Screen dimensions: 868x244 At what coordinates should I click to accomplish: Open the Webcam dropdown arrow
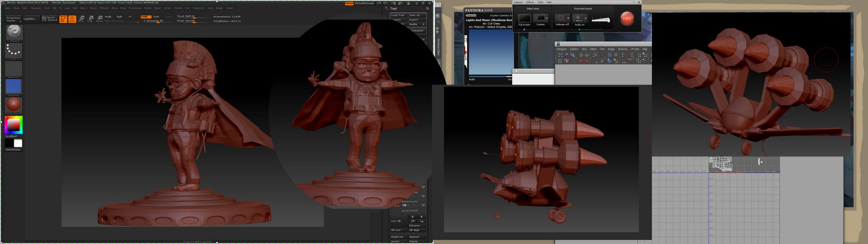pos(568,18)
